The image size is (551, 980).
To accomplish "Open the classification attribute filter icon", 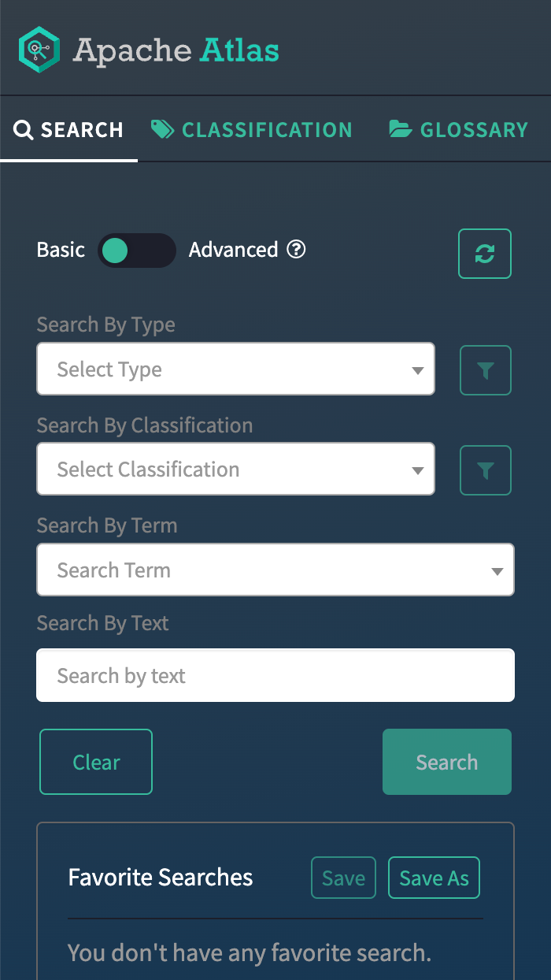I will [486, 470].
